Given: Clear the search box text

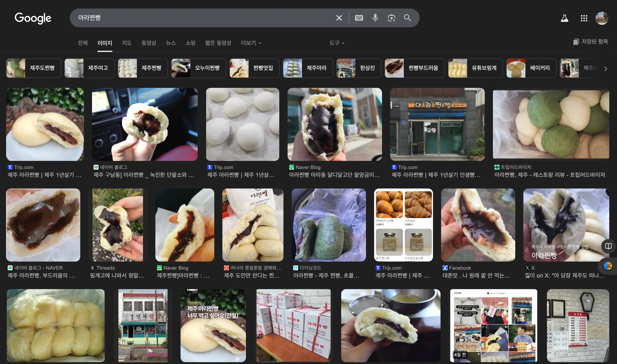Looking at the screenshot, I should [339, 18].
